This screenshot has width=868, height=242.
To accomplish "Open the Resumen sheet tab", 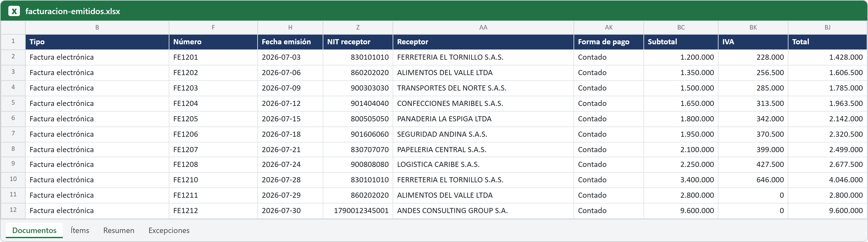I will 119,230.
